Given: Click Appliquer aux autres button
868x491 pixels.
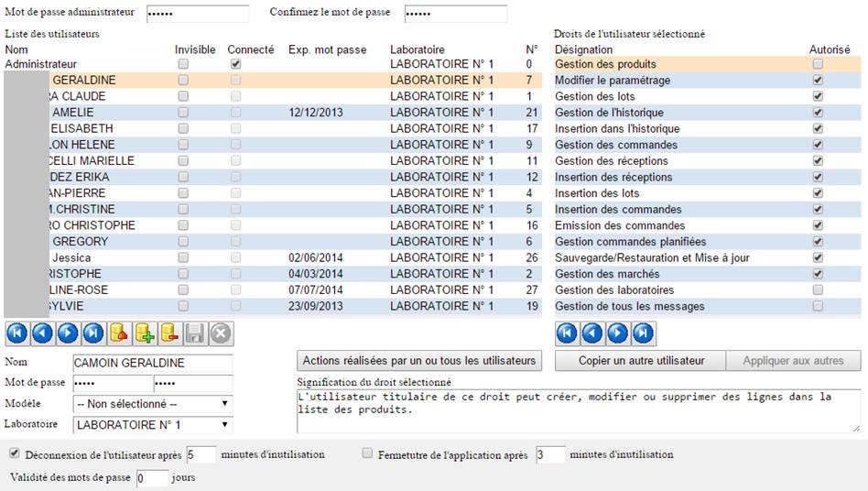Looking at the screenshot, I should pyautogui.click(x=793, y=361).
